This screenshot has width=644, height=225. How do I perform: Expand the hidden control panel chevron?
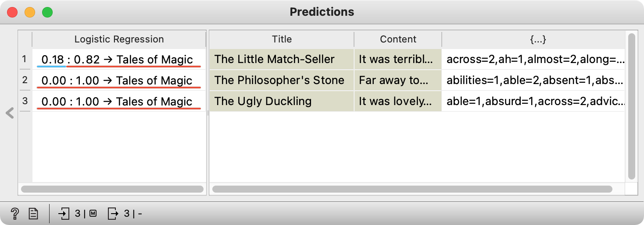pyautogui.click(x=10, y=113)
